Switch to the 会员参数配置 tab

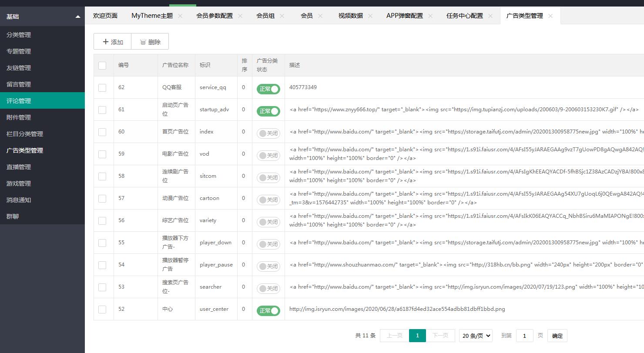click(215, 16)
